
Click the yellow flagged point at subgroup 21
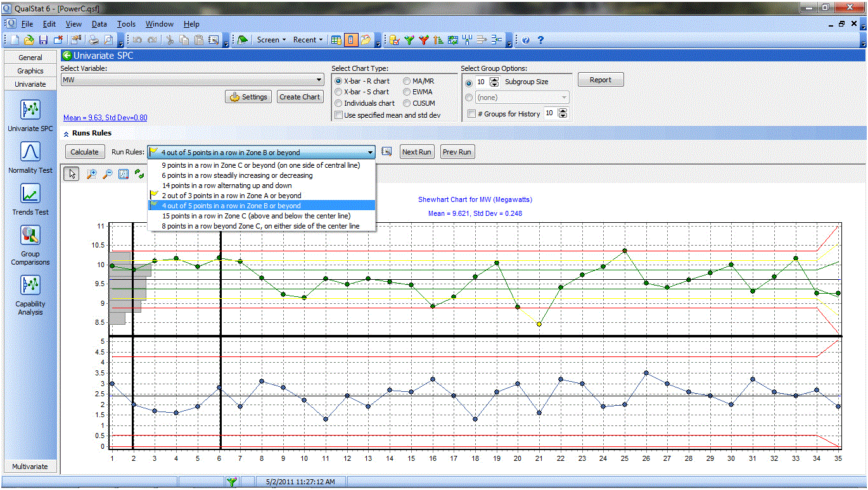coord(539,324)
